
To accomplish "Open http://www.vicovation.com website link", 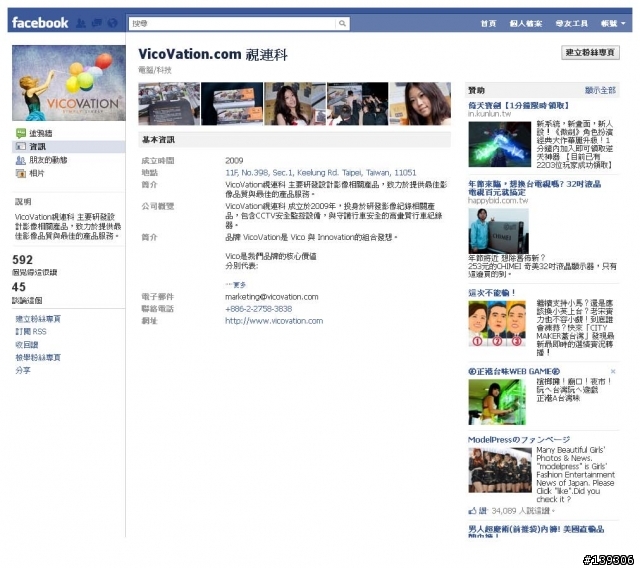I will tap(274, 321).
